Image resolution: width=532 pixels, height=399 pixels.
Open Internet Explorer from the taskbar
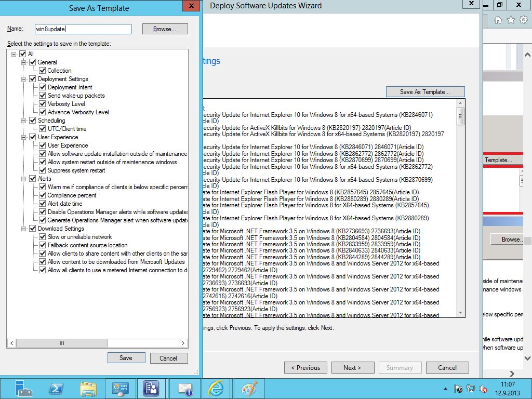[217, 389]
